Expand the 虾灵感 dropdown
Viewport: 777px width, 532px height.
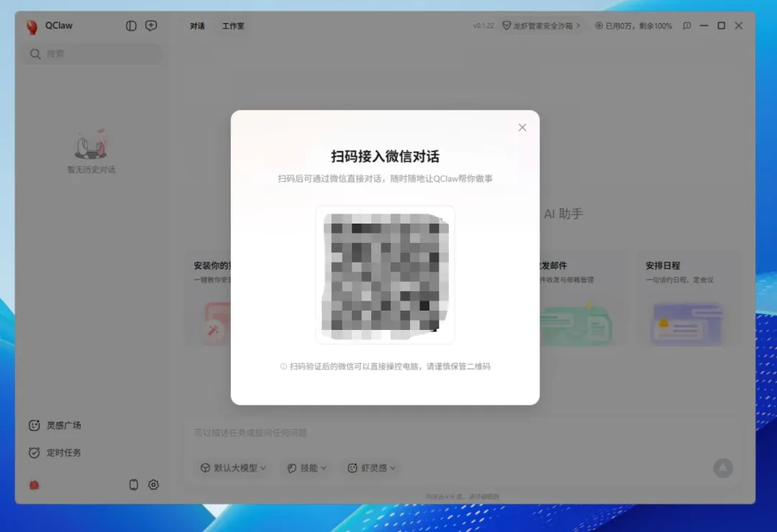click(371, 467)
